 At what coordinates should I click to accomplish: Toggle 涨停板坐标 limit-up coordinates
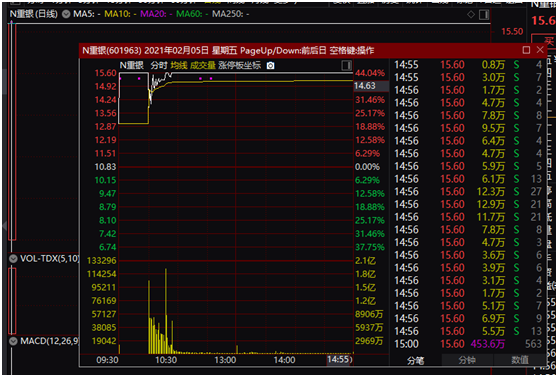239,66
